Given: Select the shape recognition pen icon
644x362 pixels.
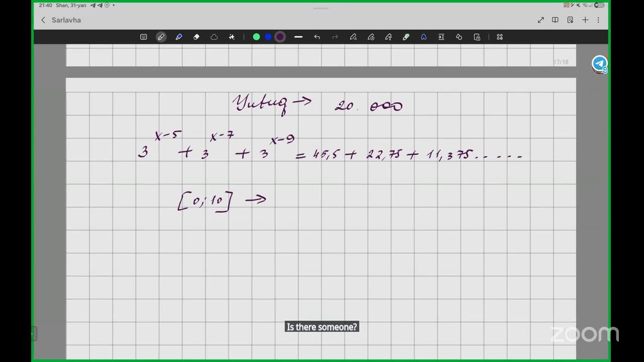Looking at the screenshot, I should (353, 37).
